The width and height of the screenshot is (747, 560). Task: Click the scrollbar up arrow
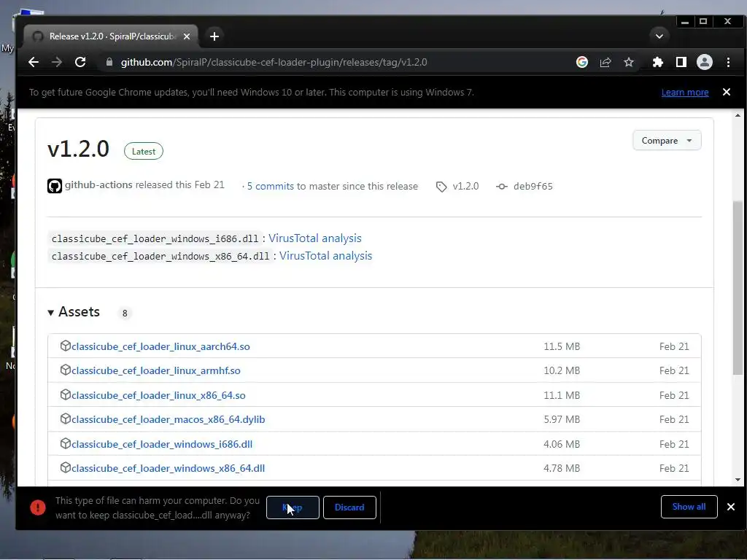tap(738, 115)
